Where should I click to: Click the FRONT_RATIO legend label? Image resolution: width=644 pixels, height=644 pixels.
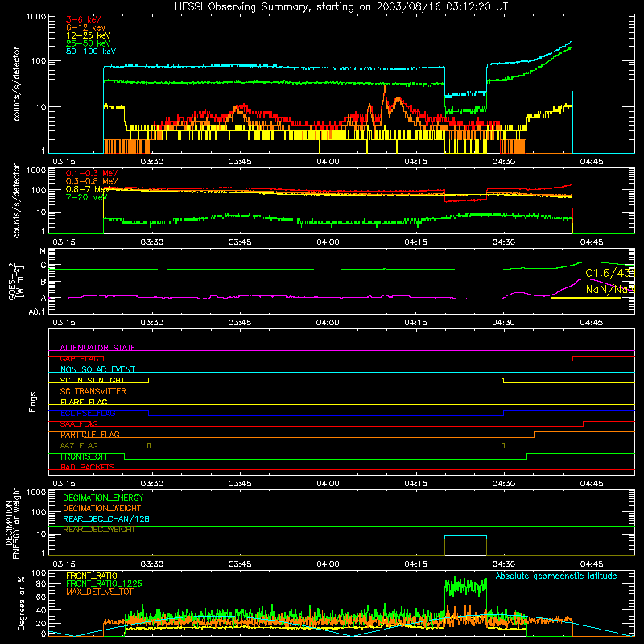pyautogui.click(x=92, y=576)
